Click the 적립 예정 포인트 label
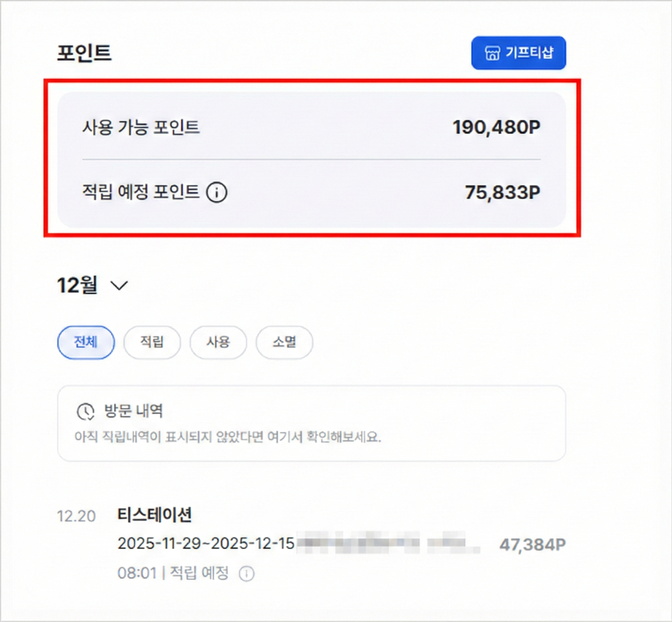The width and height of the screenshot is (672, 622). [141, 192]
